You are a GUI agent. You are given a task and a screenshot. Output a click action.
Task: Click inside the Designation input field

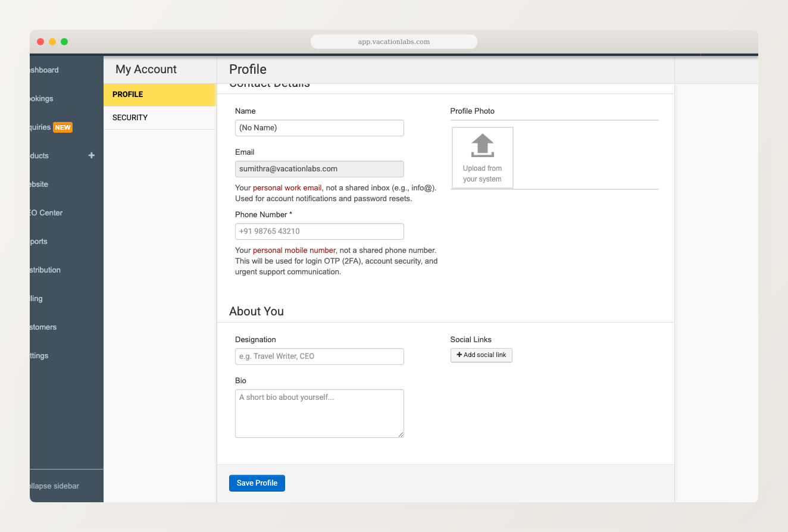[319, 356]
